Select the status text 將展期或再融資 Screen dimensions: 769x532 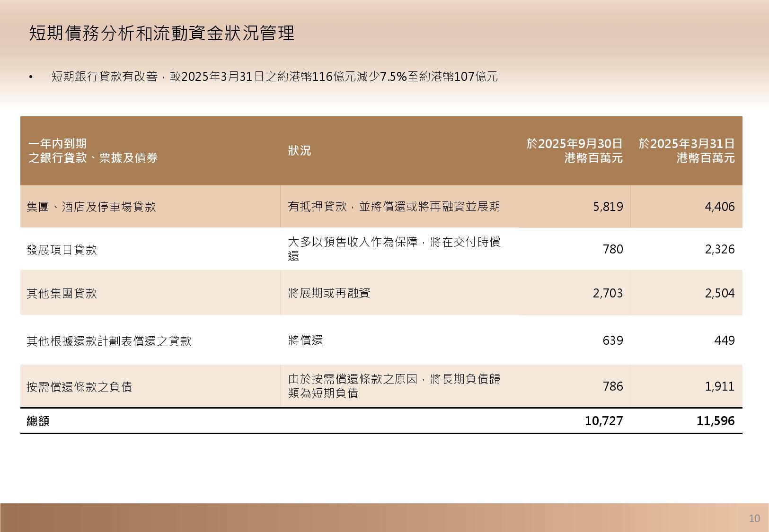point(329,293)
